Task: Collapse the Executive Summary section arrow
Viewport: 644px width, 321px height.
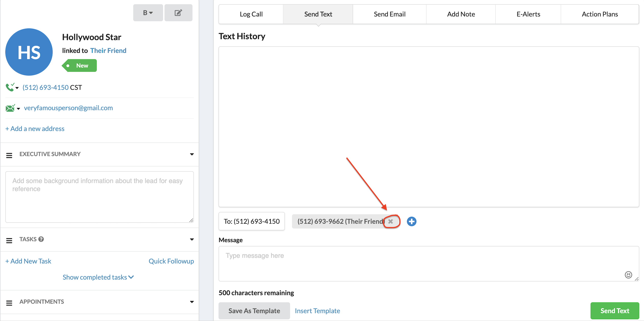Action: [x=192, y=154]
